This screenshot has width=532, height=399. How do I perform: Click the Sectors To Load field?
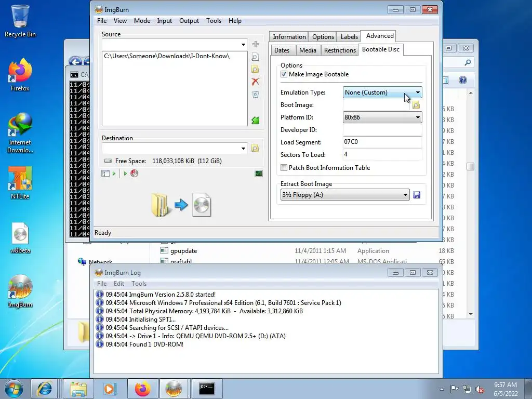[382, 155]
